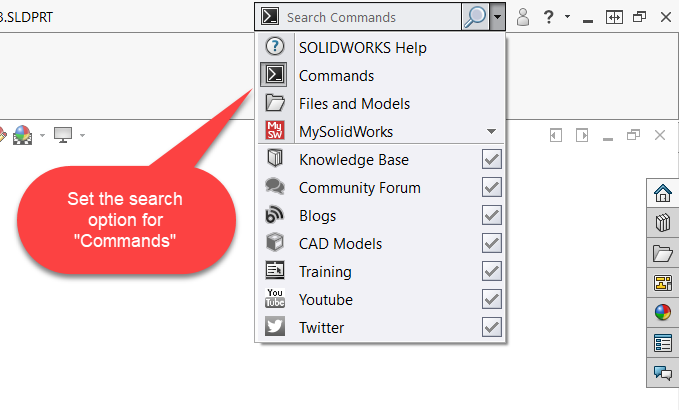The image size is (679, 410).
Task: Open Appearances color ball task pane tab
Action: pos(661,313)
